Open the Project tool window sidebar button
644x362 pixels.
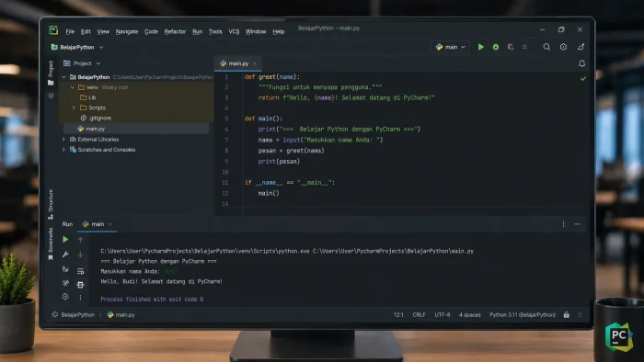click(x=51, y=73)
